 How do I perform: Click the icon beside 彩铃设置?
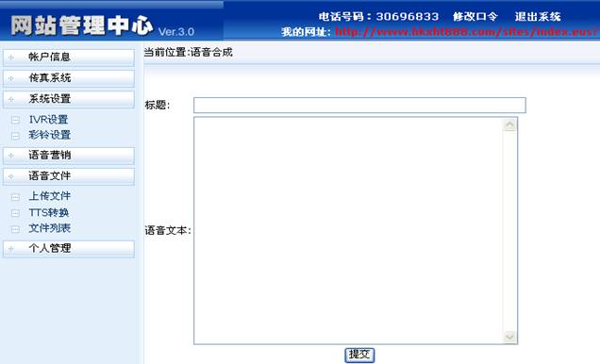pos(15,136)
